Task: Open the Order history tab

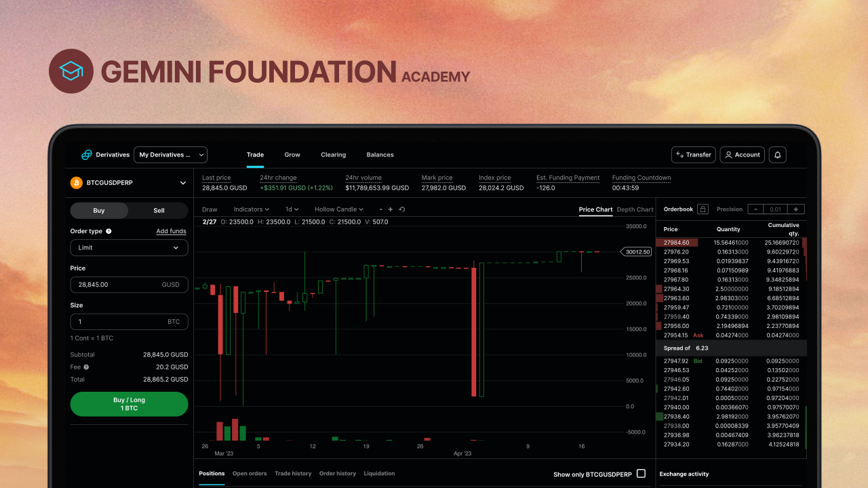Action: coord(338,473)
